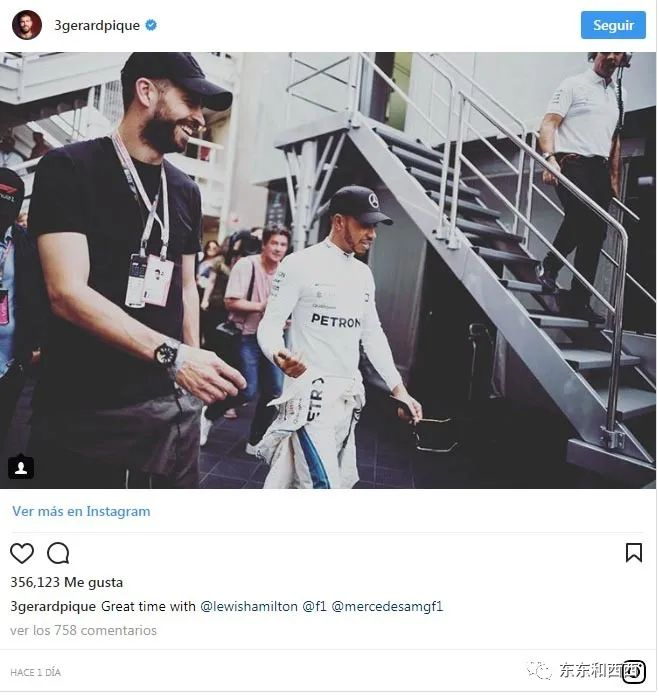
Task: View all 758 comentarios
Action: (83, 631)
